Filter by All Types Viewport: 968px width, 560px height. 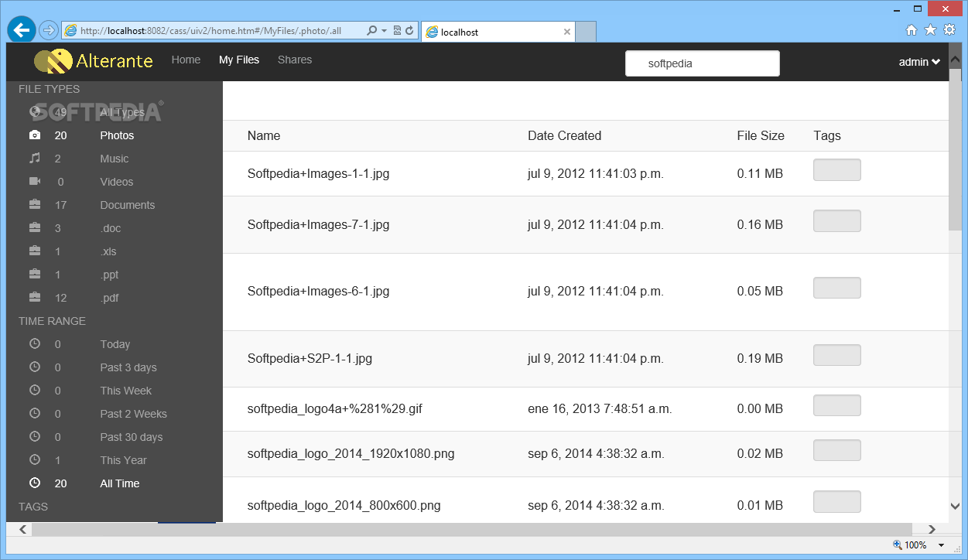click(x=122, y=112)
